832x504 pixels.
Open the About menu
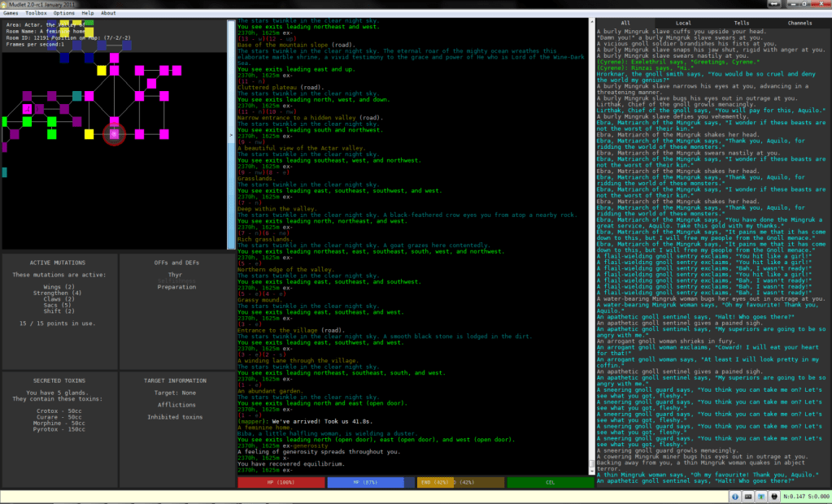click(x=108, y=13)
